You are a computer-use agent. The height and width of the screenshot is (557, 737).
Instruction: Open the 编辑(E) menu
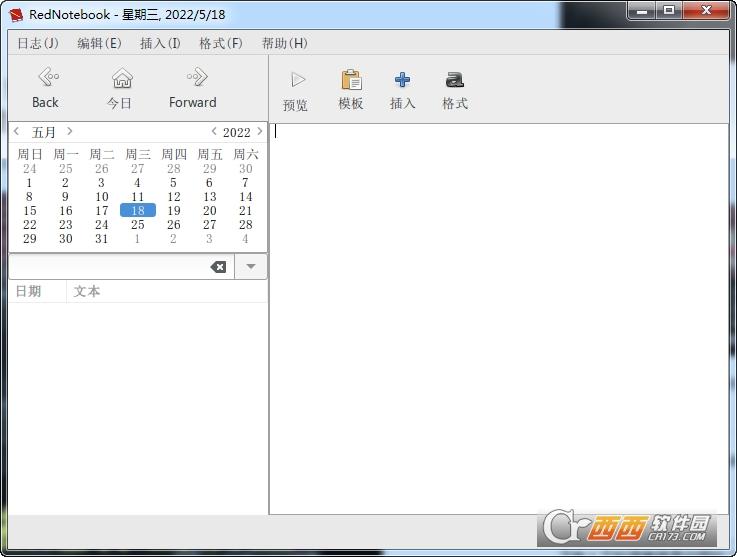[x=99, y=43]
